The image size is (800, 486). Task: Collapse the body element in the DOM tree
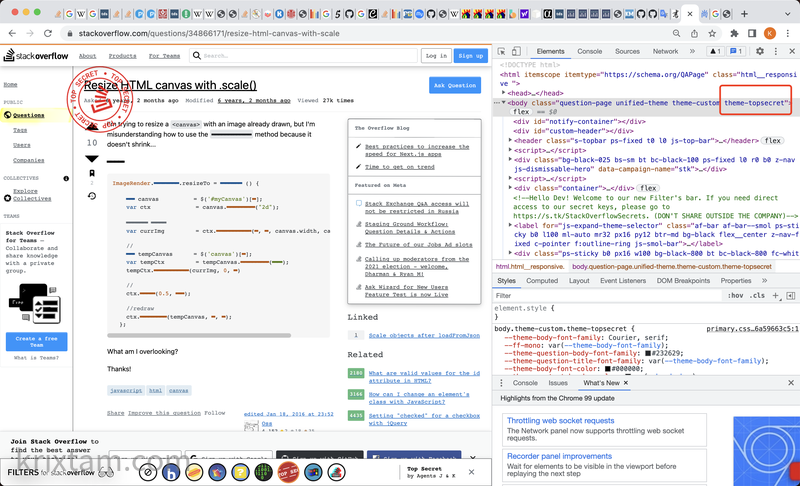[503, 103]
